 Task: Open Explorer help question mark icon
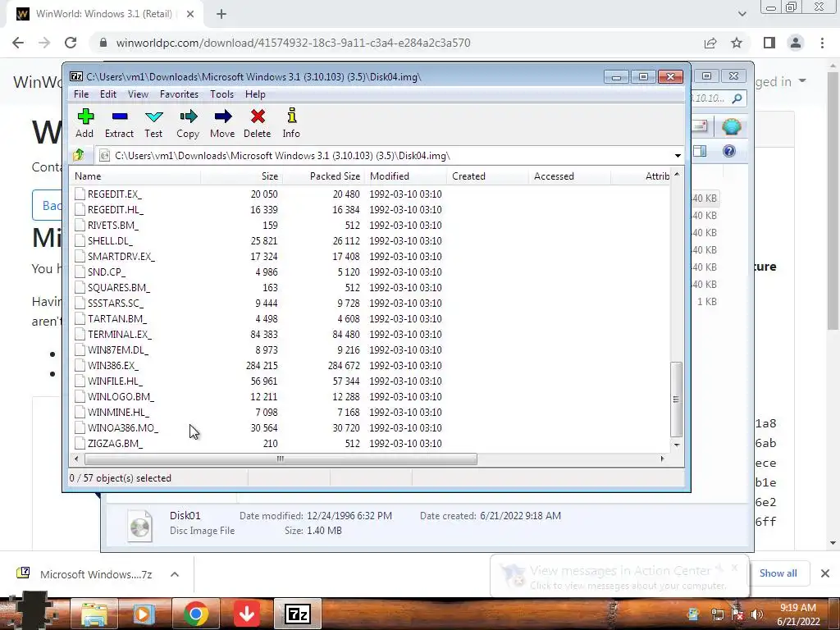click(x=729, y=151)
